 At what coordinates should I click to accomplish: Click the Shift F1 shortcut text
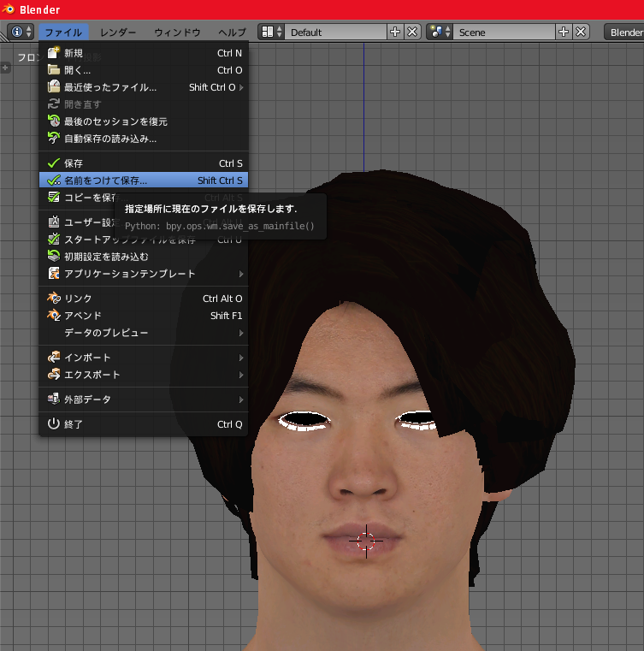click(226, 316)
